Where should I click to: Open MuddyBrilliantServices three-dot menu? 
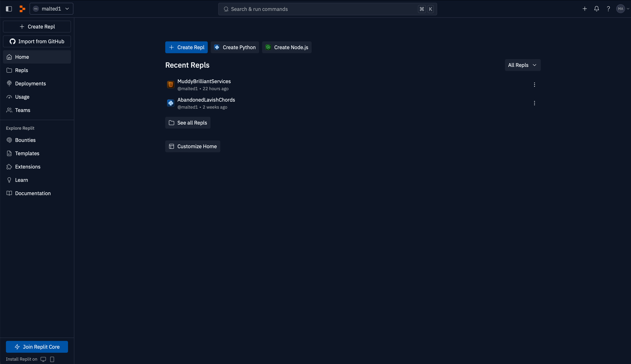534,84
